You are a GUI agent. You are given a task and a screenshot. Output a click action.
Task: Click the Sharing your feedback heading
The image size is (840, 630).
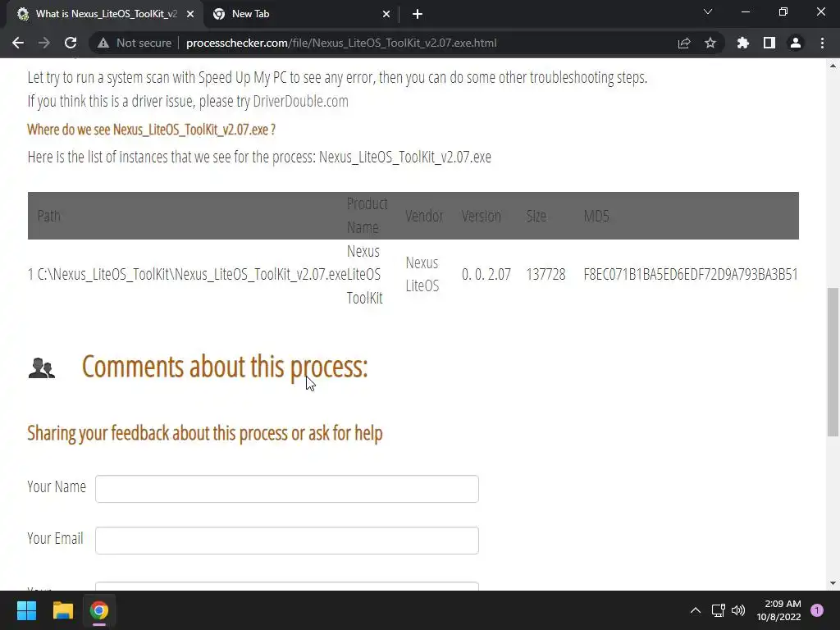click(204, 433)
